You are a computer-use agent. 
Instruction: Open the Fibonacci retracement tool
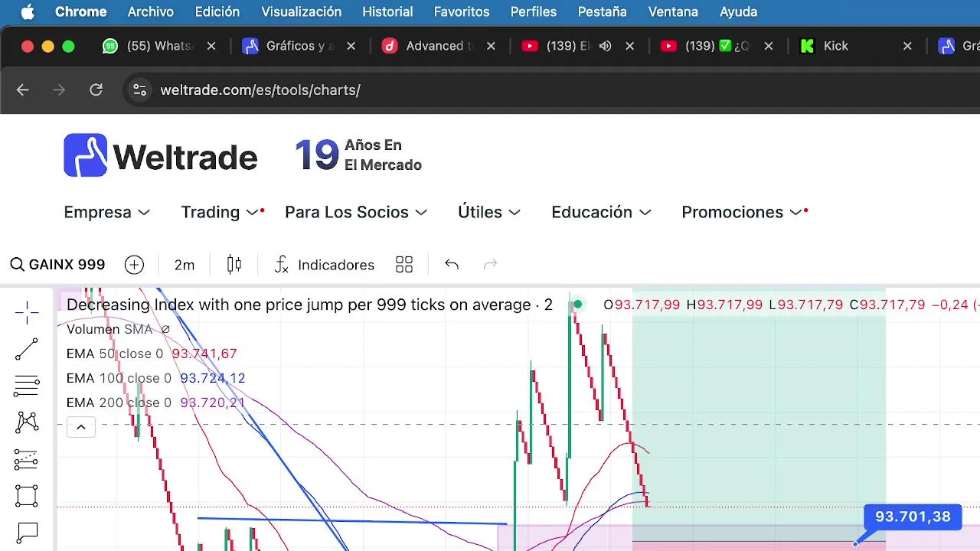click(27, 386)
